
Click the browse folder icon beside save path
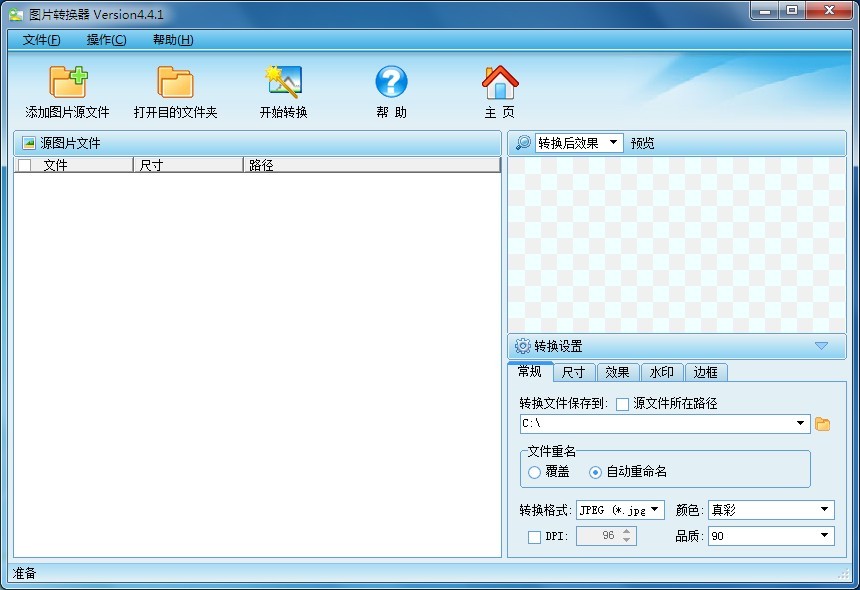823,424
